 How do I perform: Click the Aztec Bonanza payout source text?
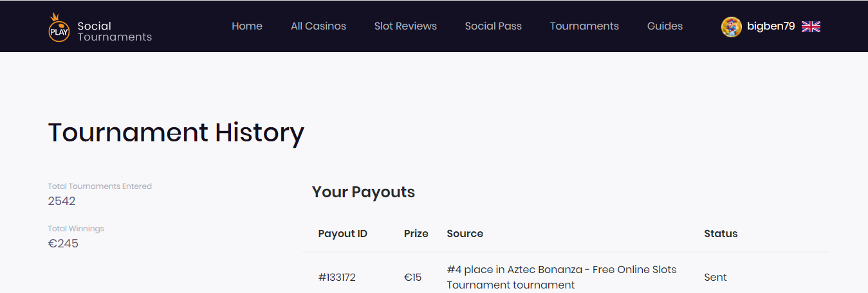coord(562,277)
